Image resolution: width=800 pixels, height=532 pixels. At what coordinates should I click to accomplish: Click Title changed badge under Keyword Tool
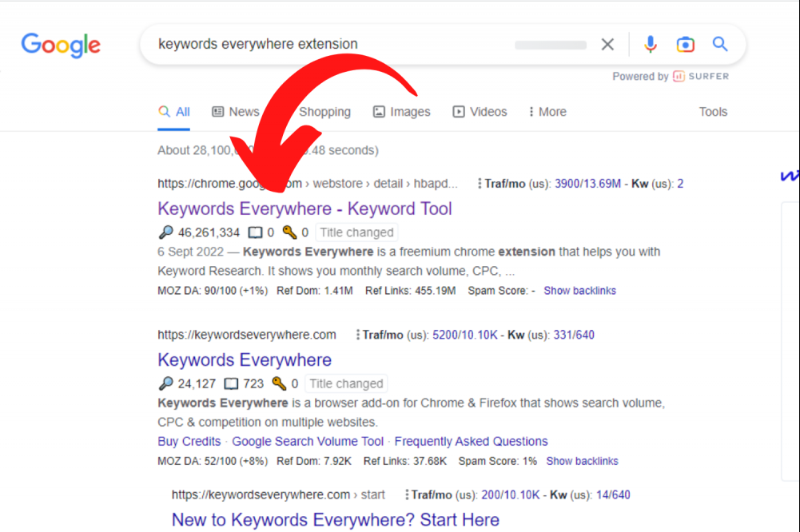(x=356, y=232)
